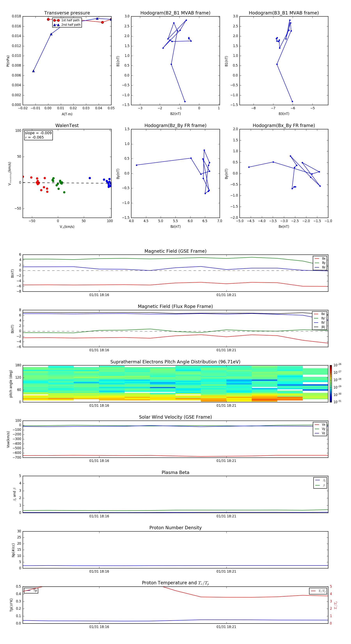351x644 pixels.
Task: Click the "B3(nT)" x-axis label
Action: tap(284, 114)
